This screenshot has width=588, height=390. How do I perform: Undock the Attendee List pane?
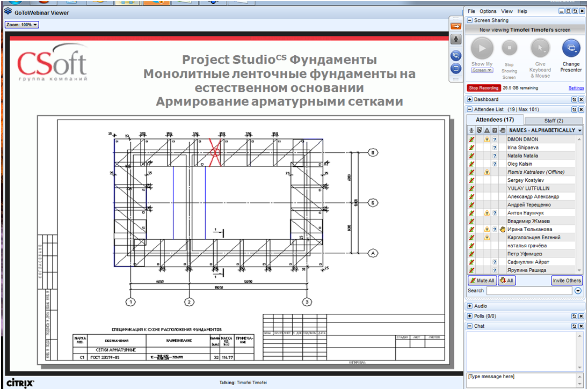click(574, 109)
